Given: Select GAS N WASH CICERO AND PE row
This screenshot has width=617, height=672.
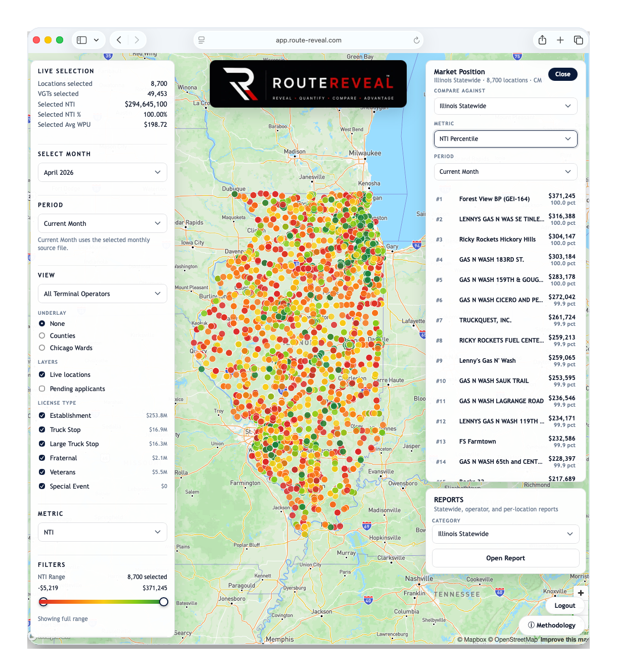Looking at the screenshot, I should point(505,300).
